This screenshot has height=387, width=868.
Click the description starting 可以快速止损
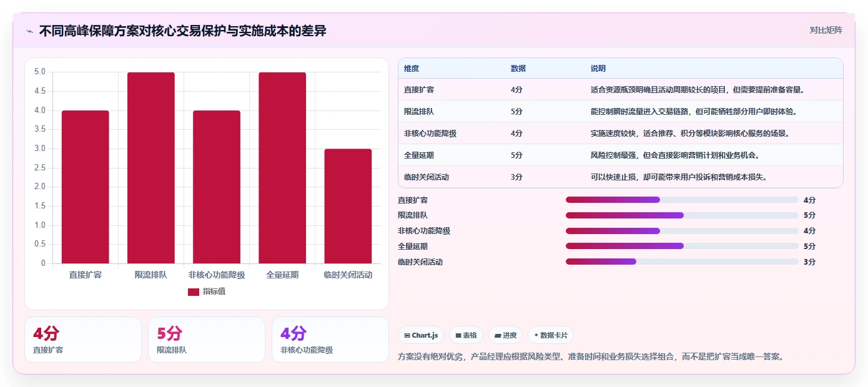tap(679, 177)
